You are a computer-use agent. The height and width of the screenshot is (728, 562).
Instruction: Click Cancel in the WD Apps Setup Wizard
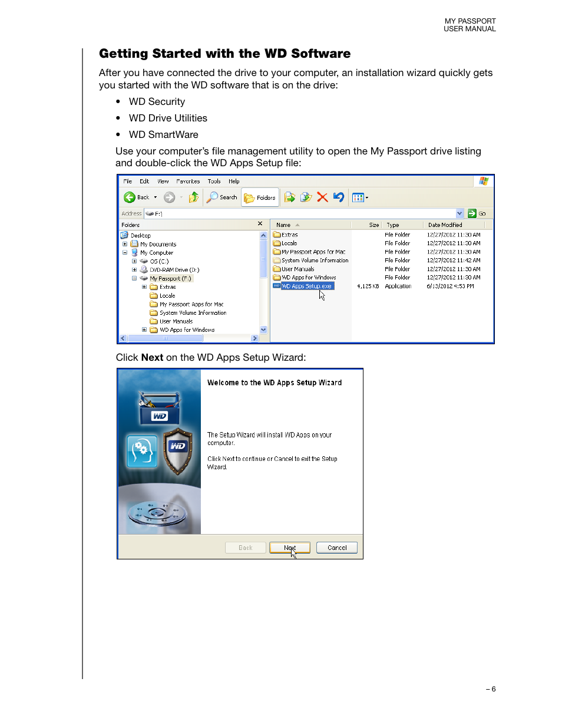click(337, 548)
